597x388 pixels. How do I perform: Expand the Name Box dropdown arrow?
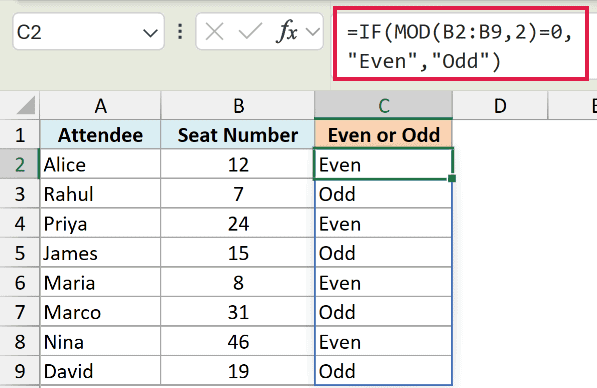point(150,33)
